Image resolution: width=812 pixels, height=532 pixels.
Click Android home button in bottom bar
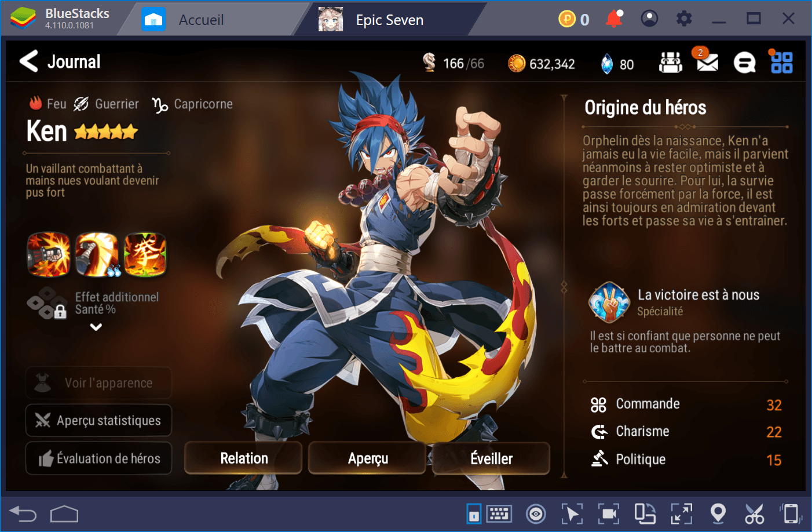(64, 514)
